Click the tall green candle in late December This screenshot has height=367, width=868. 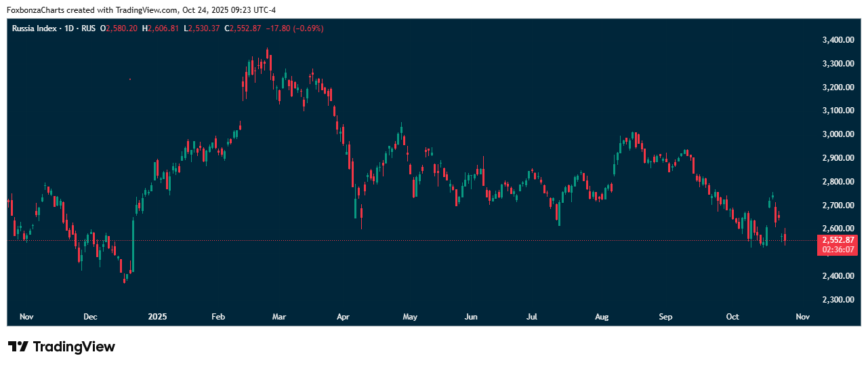(133, 244)
